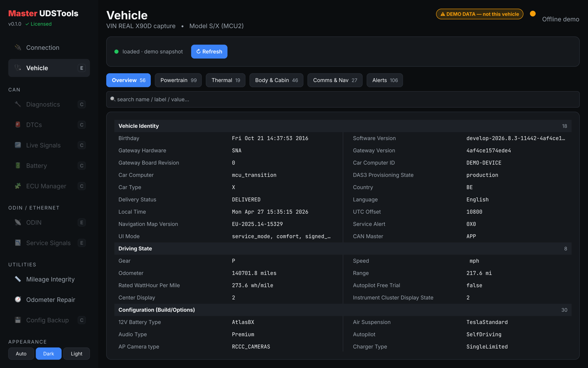The image size is (588, 368).
Task: Click the Car Computer value mcu_transition
Action: pyautogui.click(x=254, y=175)
